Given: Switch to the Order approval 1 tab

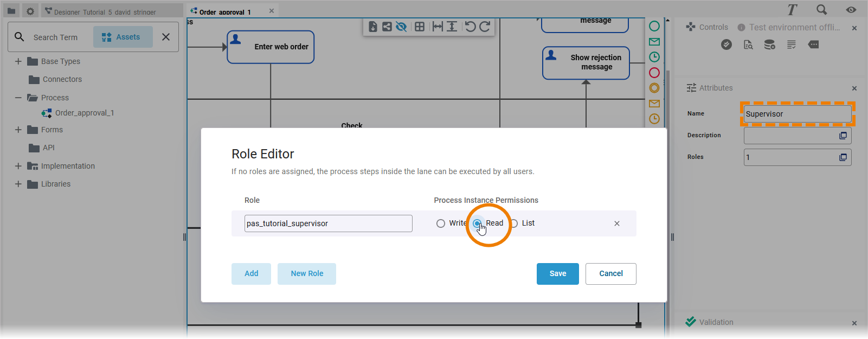Looking at the screenshot, I should (224, 11).
